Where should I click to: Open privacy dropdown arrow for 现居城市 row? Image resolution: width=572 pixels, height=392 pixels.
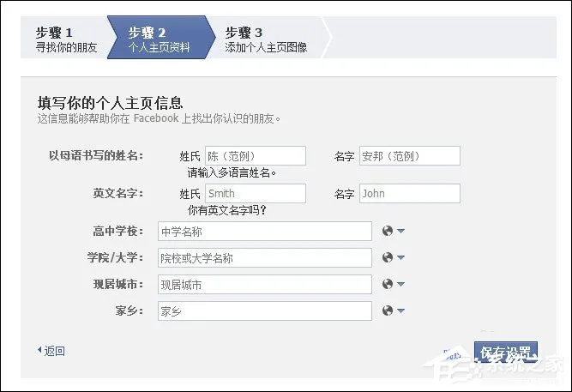400,284
